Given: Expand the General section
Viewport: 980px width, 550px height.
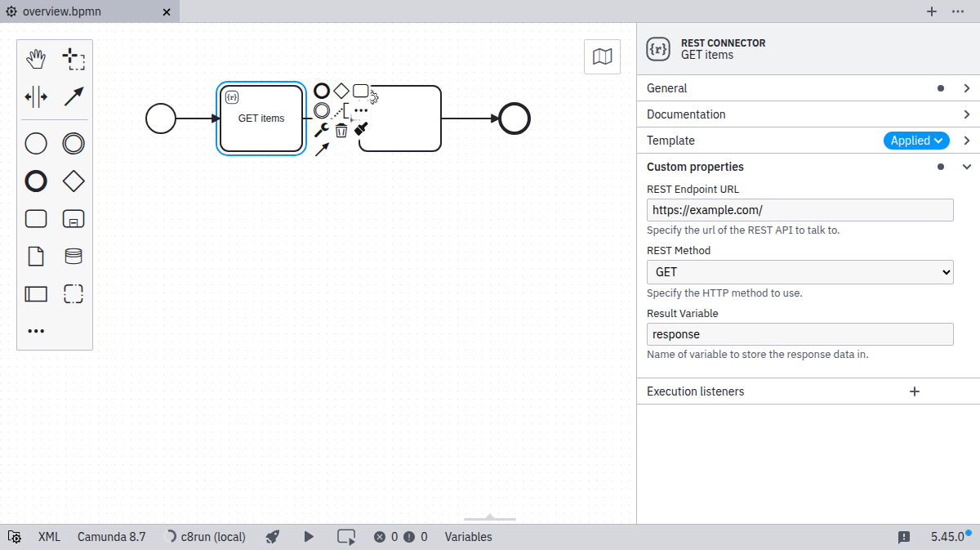Looking at the screenshot, I should coord(808,88).
